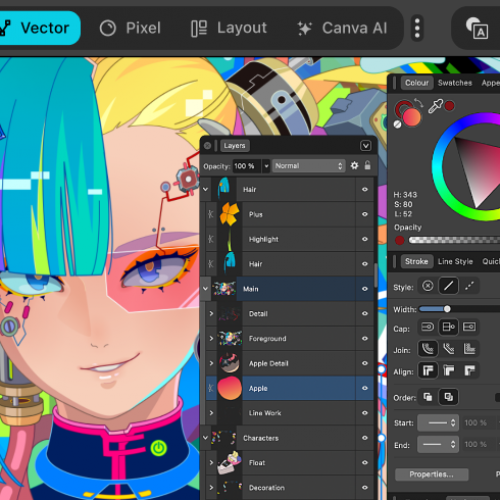Open the three-dot more options menu
The height and width of the screenshot is (500, 500).
click(x=417, y=28)
